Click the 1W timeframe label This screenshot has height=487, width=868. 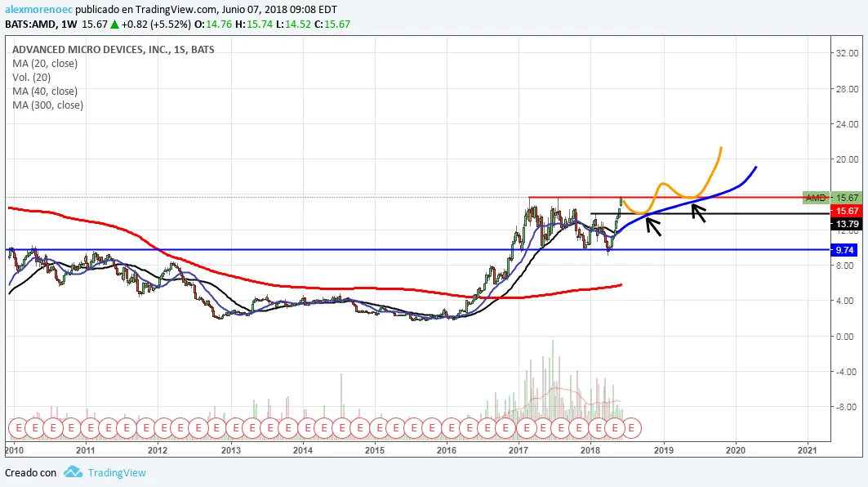(x=69, y=25)
